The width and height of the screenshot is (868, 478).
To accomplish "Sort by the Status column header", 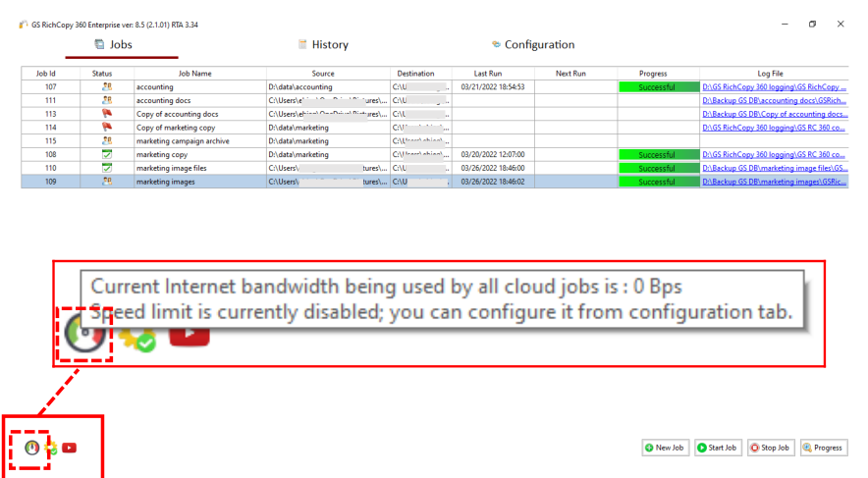I will (x=107, y=73).
